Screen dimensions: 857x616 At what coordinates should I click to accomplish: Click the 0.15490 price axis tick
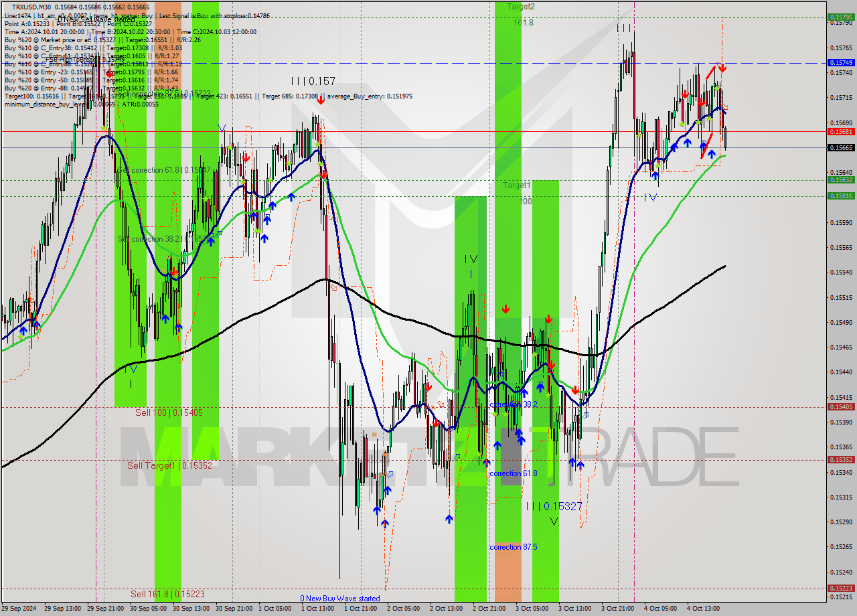click(841, 322)
